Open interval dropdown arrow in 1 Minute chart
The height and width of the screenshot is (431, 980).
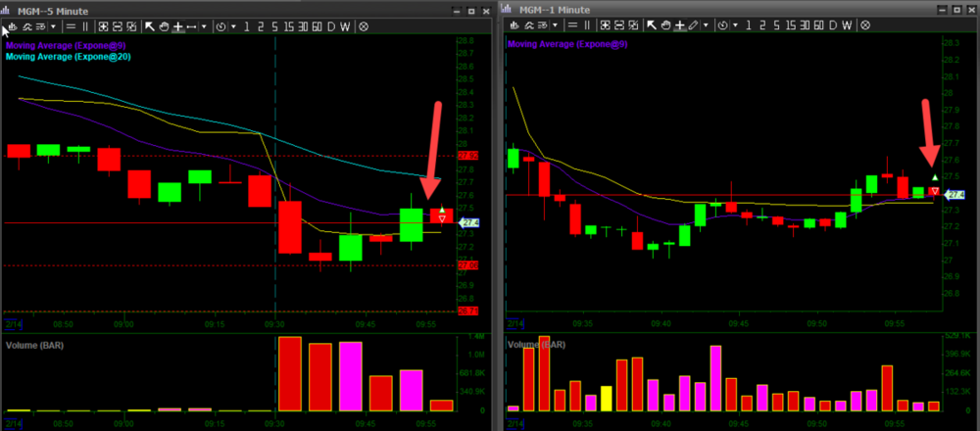coord(735,25)
